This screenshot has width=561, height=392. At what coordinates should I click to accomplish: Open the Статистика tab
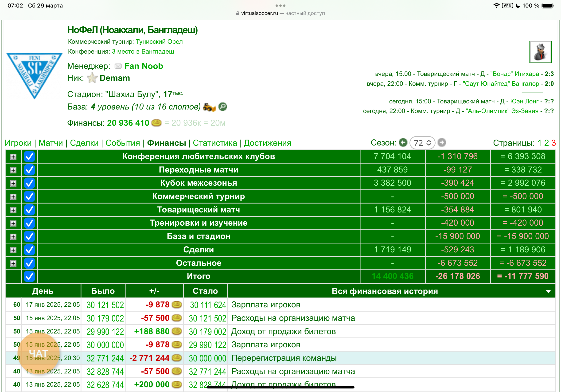215,143
